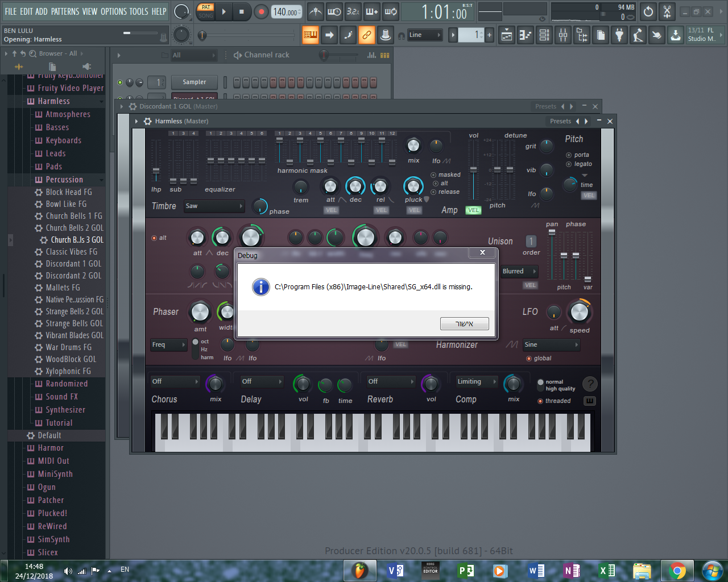The image size is (728, 582).
Task: Open the Blurred unison type dropdown
Action: [x=519, y=272]
